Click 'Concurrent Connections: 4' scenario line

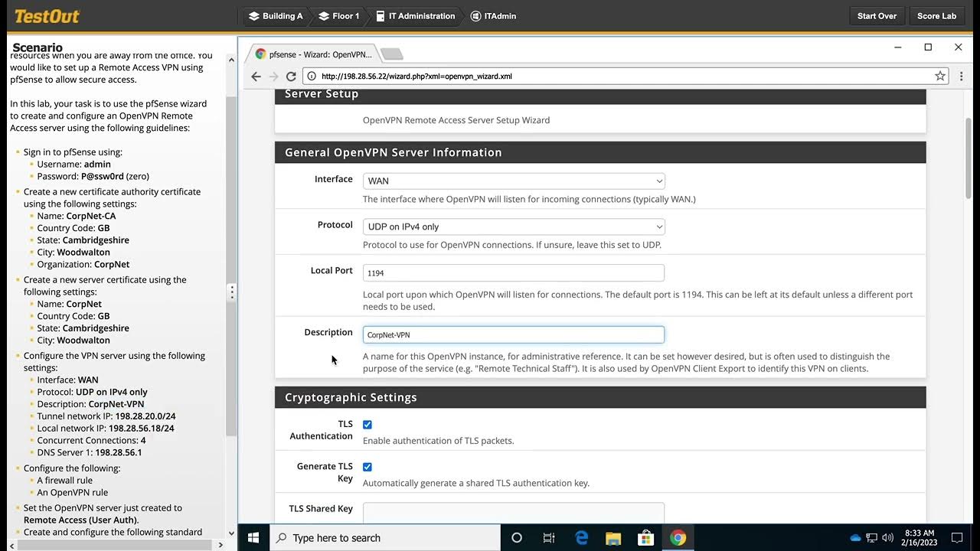click(x=91, y=440)
